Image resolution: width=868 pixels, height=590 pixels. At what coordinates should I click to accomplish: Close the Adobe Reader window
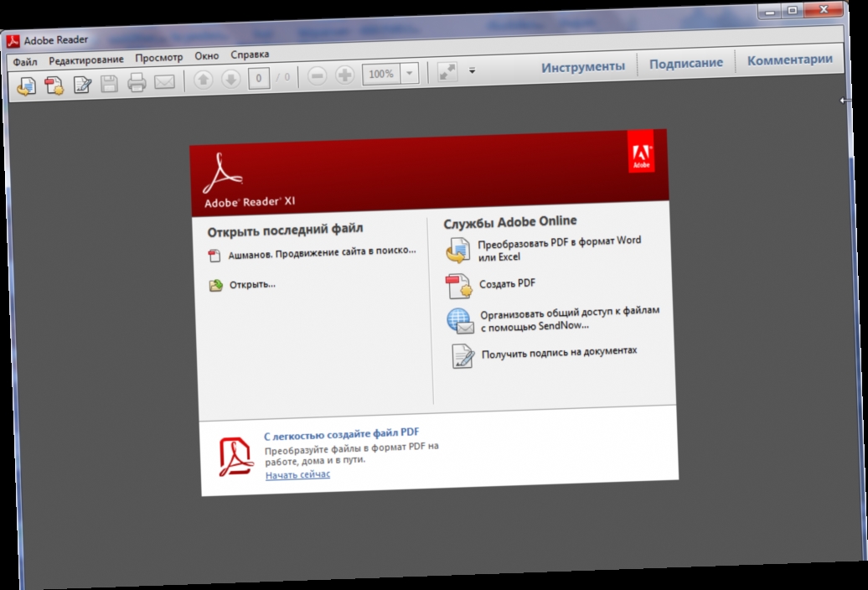tap(824, 9)
